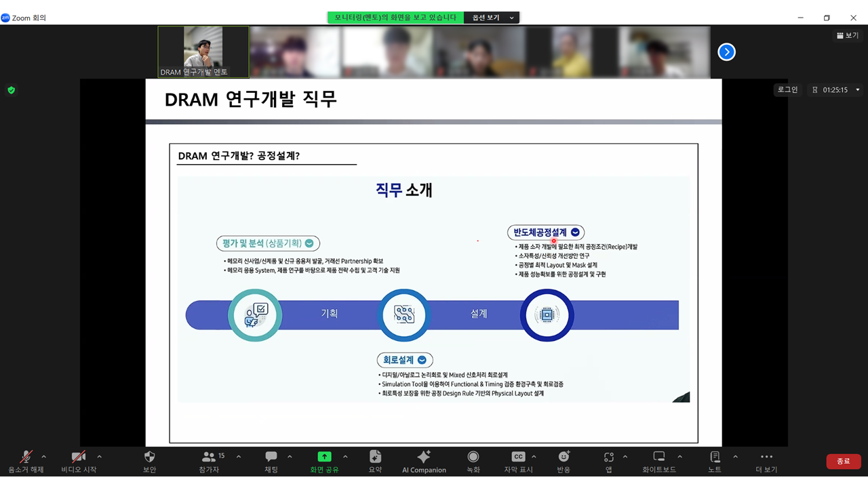The width and height of the screenshot is (868, 488).
Task: Expand audio options chevron beside 음소거 해제
Action: coord(44,457)
